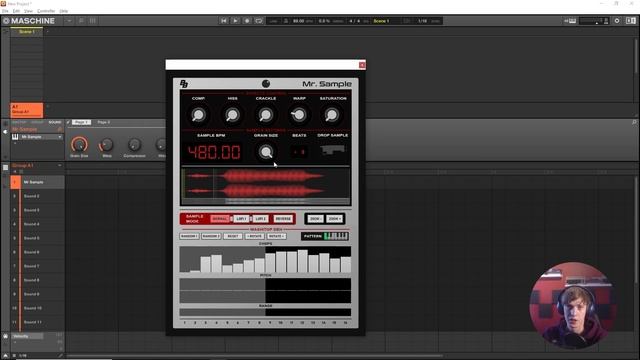Click the Sample BPM 480.00 display
The image size is (640, 360).
click(x=214, y=152)
